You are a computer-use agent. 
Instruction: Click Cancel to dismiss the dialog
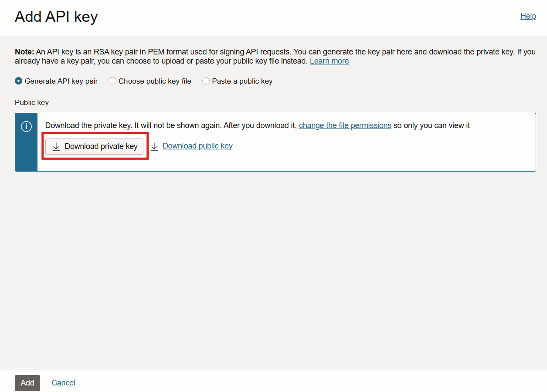[x=63, y=382]
